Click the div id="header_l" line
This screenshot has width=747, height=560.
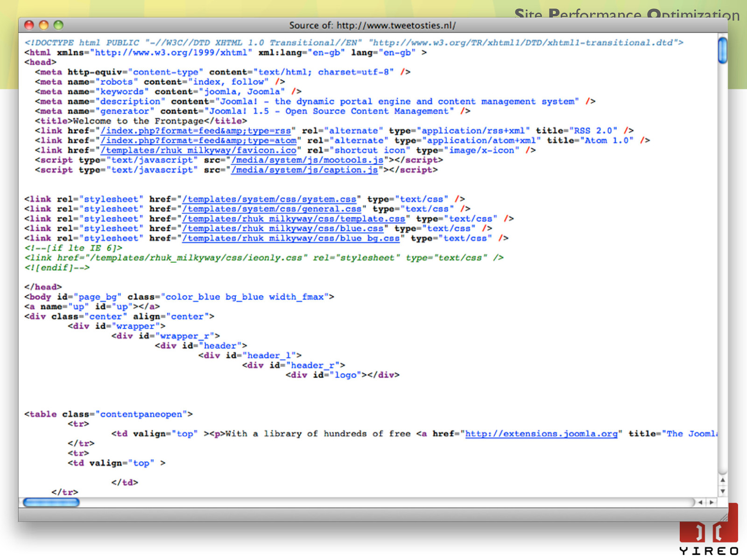(250, 356)
